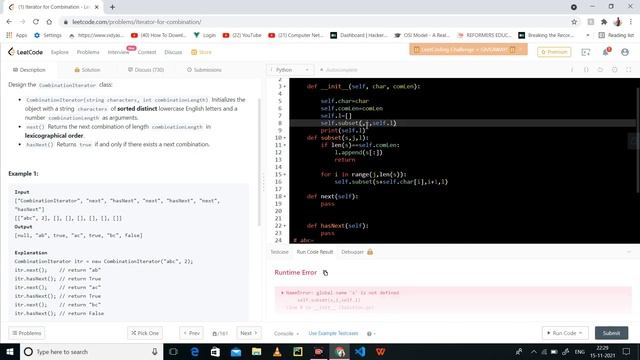The width and height of the screenshot is (640, 360).
Task: Open the Windows action center
Action: [627, 351]
